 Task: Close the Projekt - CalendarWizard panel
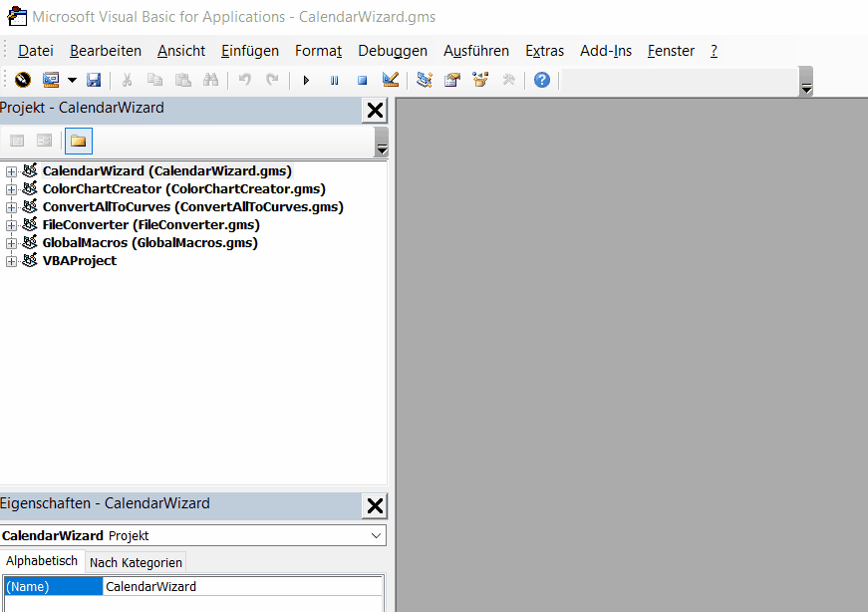[375, 111]
